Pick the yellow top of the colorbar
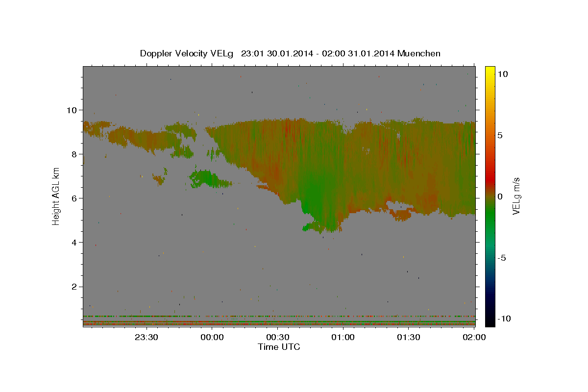Screen dimensions: 588x392 490,71
